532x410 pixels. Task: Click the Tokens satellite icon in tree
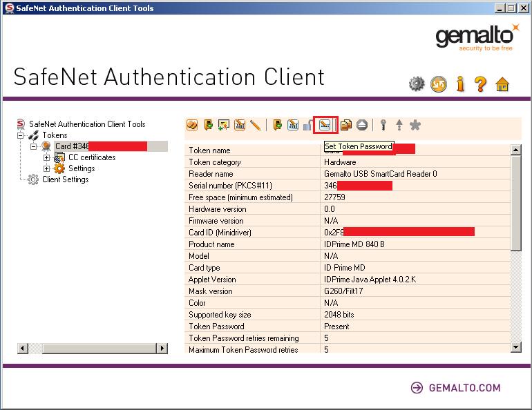[x=33, y=135]
